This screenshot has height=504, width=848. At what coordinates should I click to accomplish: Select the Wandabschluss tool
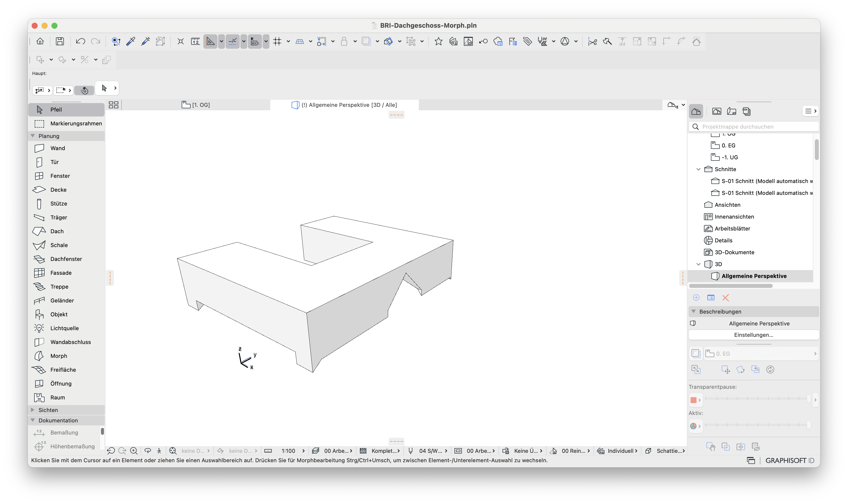[x=66, y=342]
